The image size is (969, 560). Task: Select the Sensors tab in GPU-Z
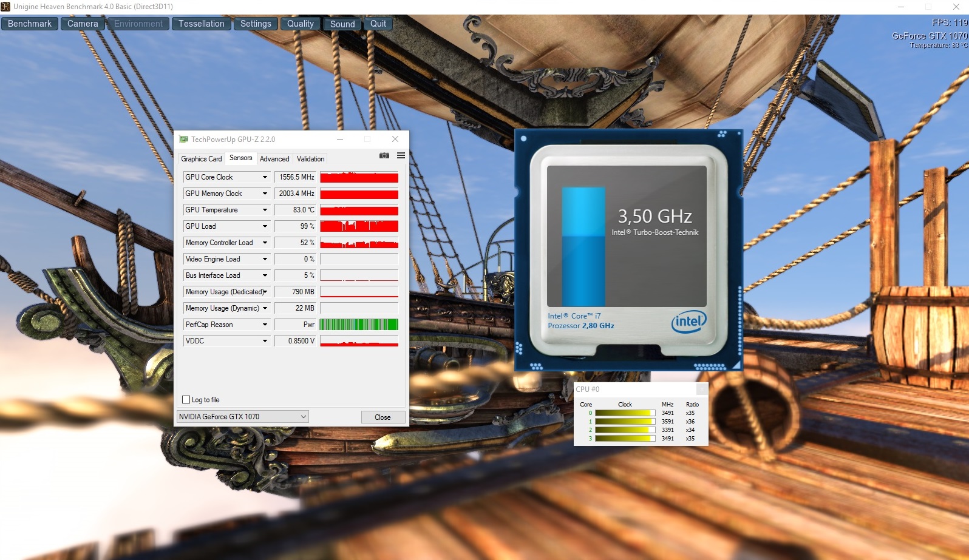[x=241, y=158]
